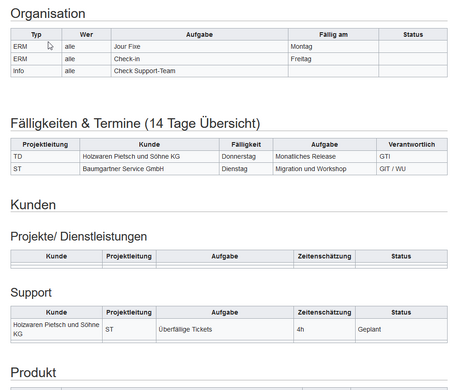Select the "Wer" column header
This screenshot has width=460, height=390.
click(86, 35)
